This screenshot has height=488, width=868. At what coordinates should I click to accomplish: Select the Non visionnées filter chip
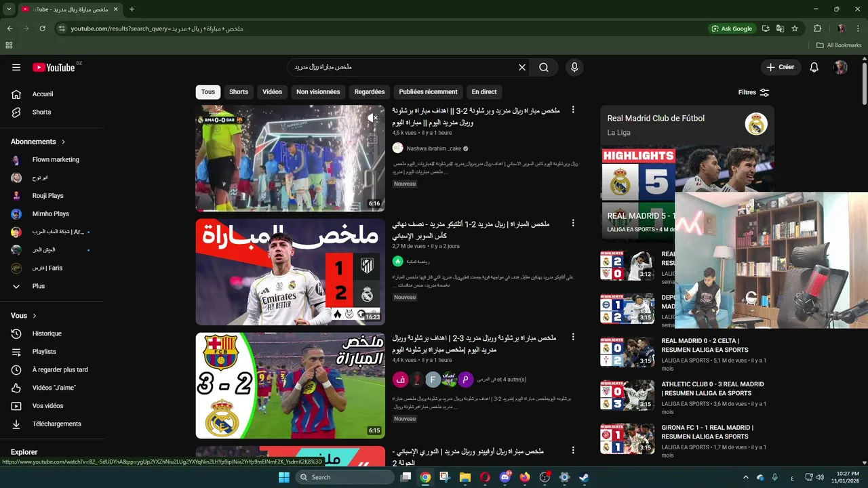[318, 92]
